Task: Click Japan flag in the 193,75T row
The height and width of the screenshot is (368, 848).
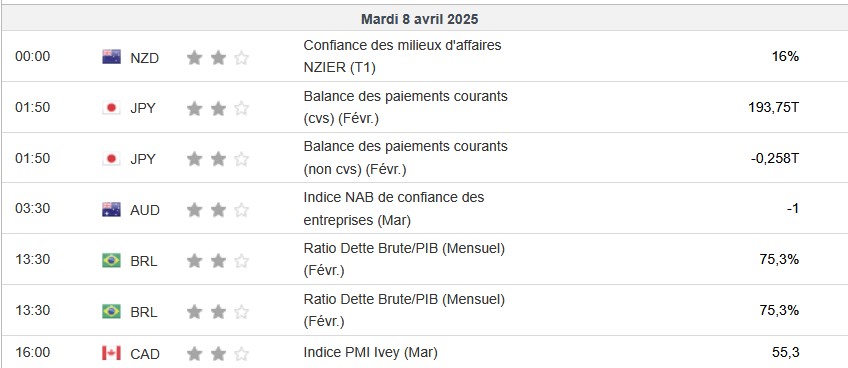Action: pos(111,108)
